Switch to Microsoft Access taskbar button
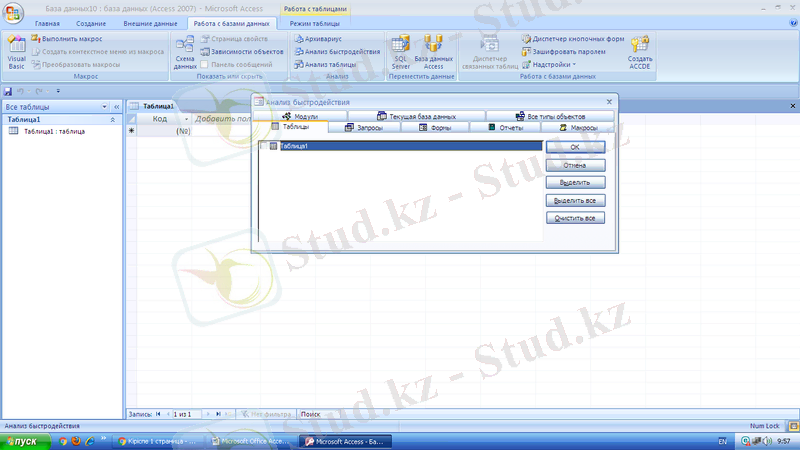Screen dimensions: 800x450 tap(346, 441)
